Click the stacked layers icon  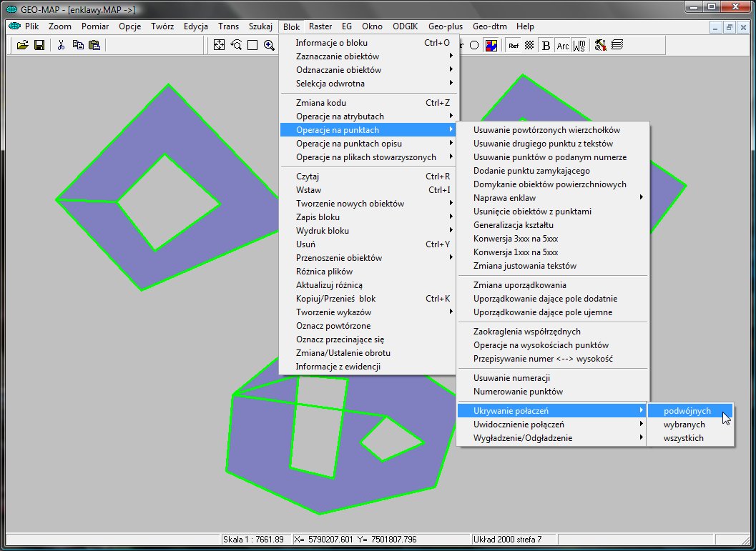click(617, 45)
